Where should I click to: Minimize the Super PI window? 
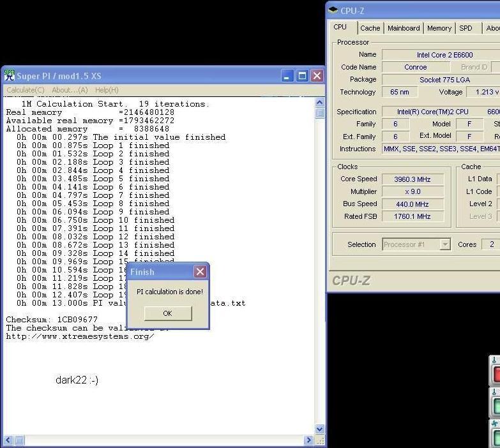tap(287, 76)
